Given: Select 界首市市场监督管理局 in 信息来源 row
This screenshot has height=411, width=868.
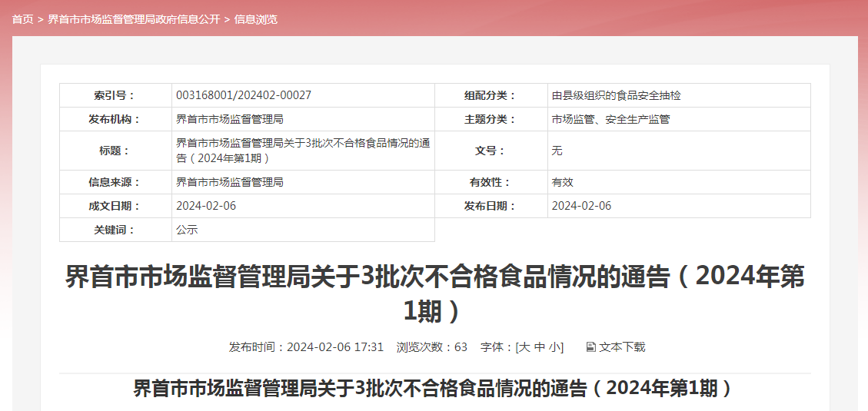Looking at the screenshot, I should [230, 182].
